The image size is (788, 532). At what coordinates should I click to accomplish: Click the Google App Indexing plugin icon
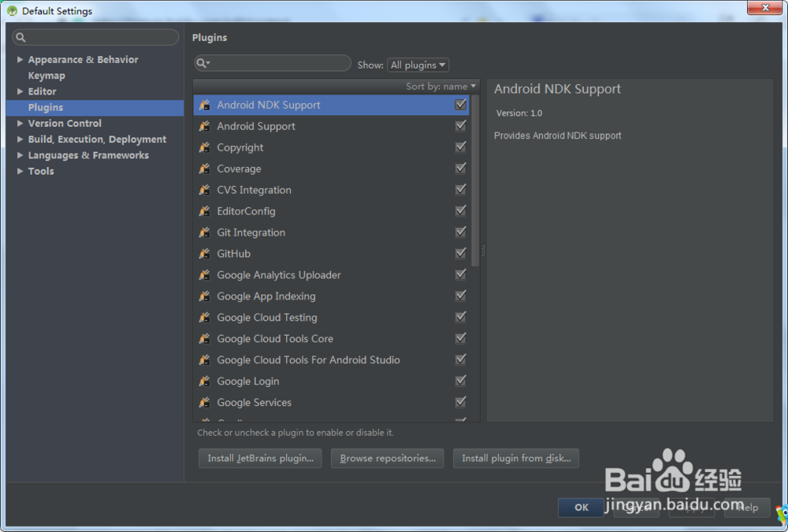205,296
